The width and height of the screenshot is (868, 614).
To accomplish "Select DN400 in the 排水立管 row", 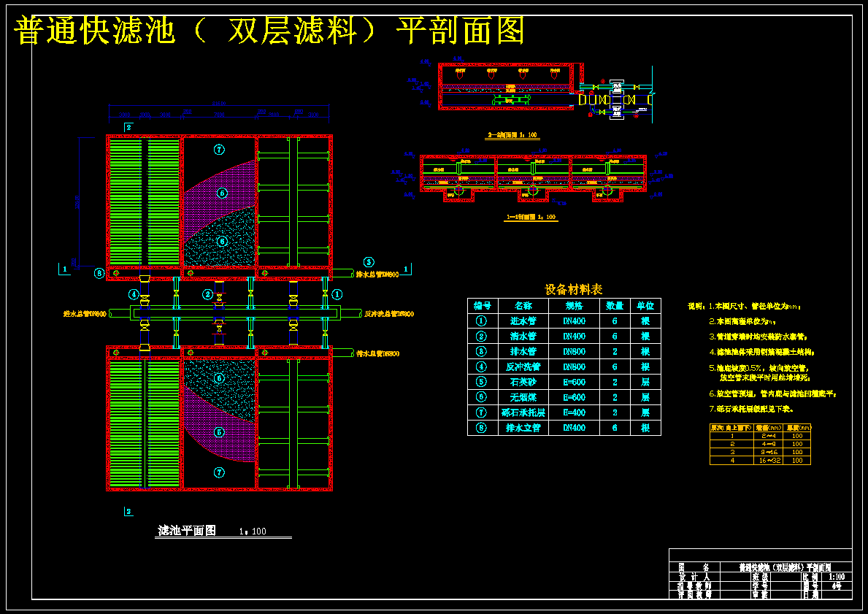I will [x=574, y=428].
